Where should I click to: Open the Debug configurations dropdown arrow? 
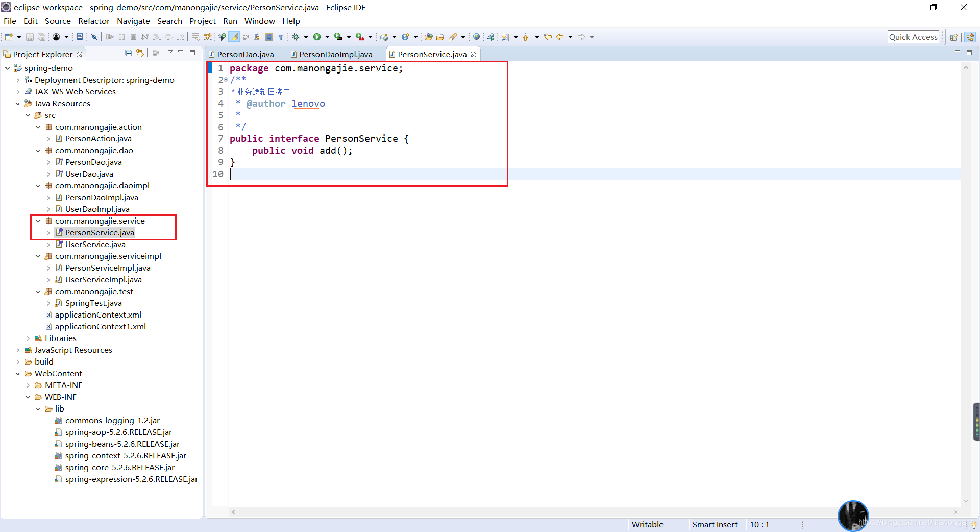pos(306,37)
